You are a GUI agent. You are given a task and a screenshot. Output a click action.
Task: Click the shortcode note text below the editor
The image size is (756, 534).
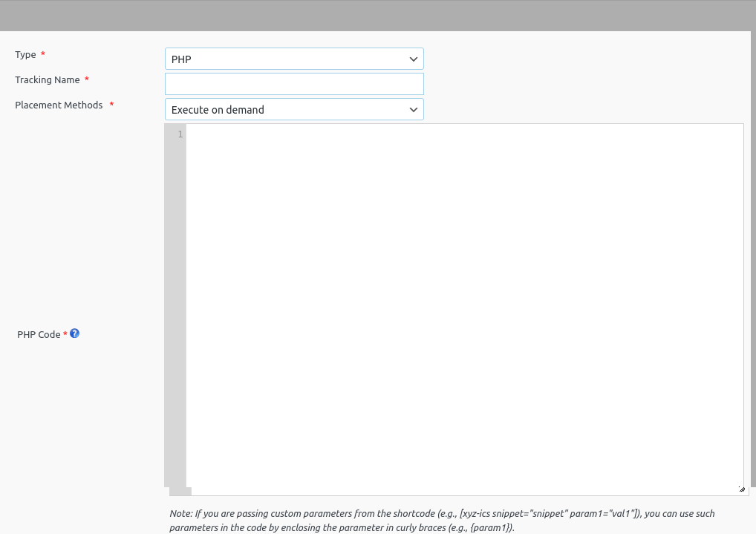point(442,518)
